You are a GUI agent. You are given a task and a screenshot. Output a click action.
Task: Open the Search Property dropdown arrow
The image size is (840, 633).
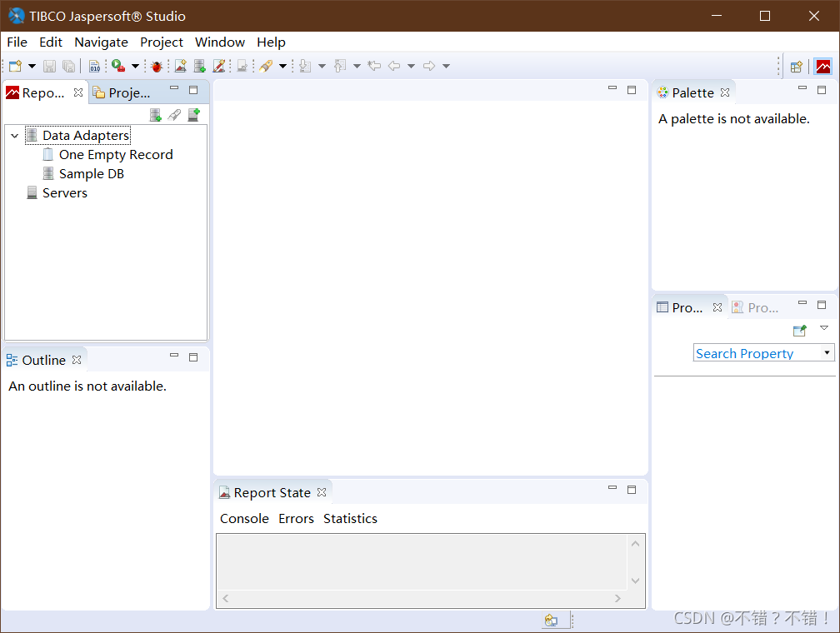827,353
